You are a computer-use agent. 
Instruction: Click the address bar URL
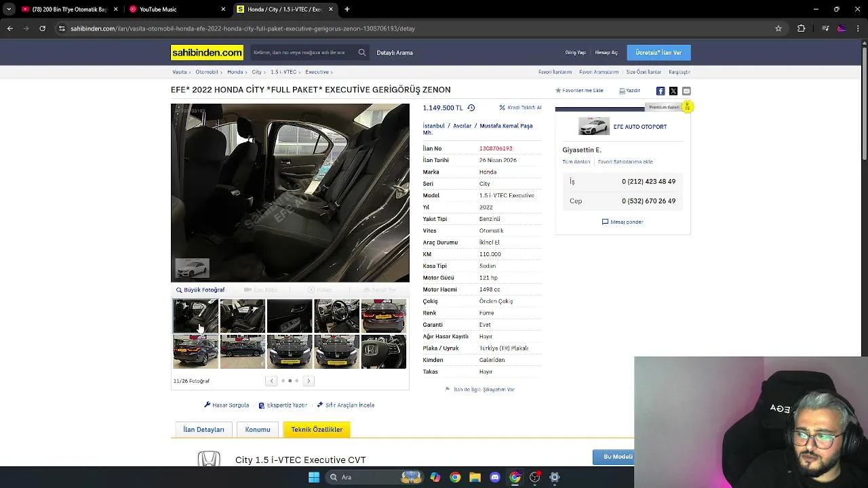click(x=243, y=28)
